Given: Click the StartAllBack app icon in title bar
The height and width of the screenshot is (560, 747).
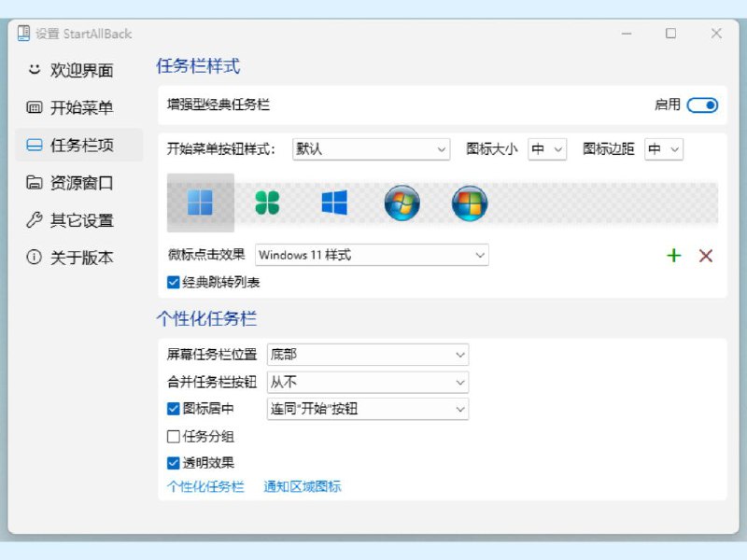Looking at the screenshot, I should pyautogui.click(x=24, y=34).
